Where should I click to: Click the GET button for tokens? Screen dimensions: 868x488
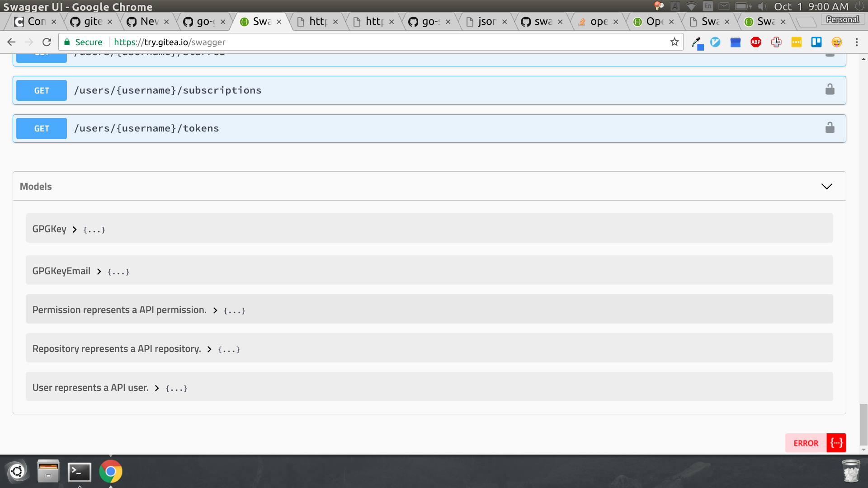pyautogui.click(x=42, y=128)
